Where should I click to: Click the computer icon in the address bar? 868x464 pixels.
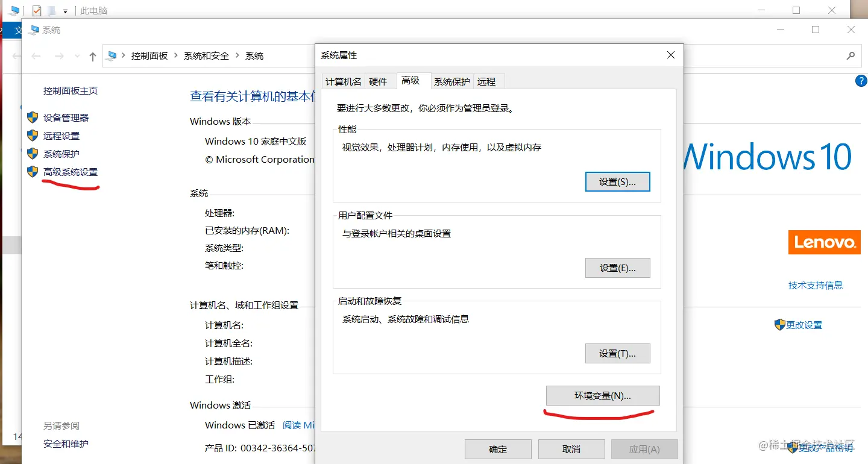click(x=112, y=56)
